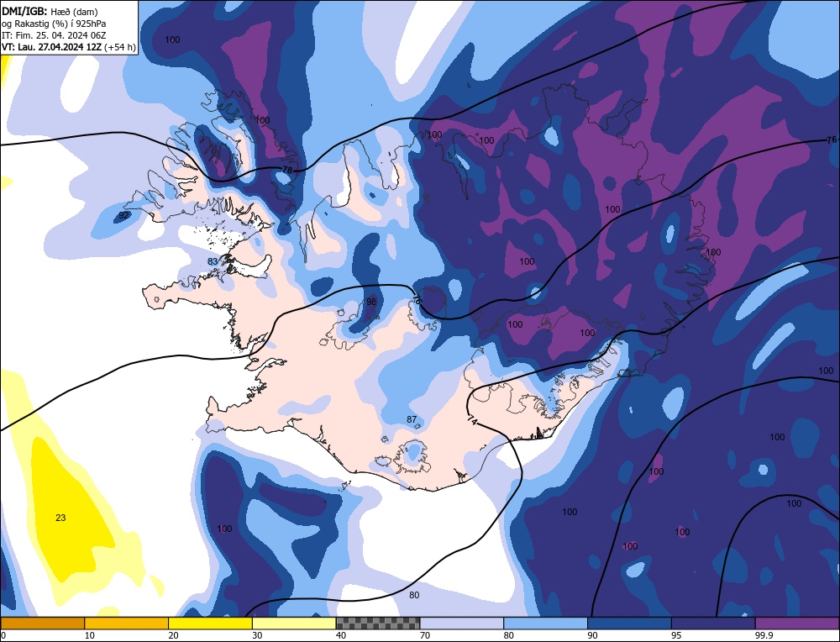Click the dark orange 0–10 legend swatch

[42, 623]
